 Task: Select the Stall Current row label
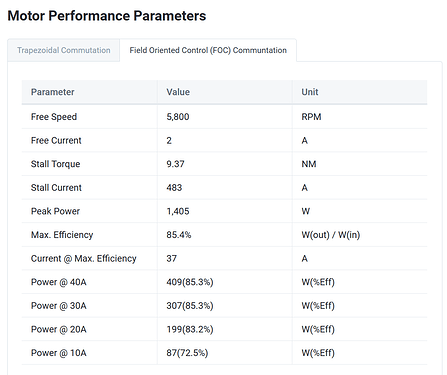(x=56, y=188)
